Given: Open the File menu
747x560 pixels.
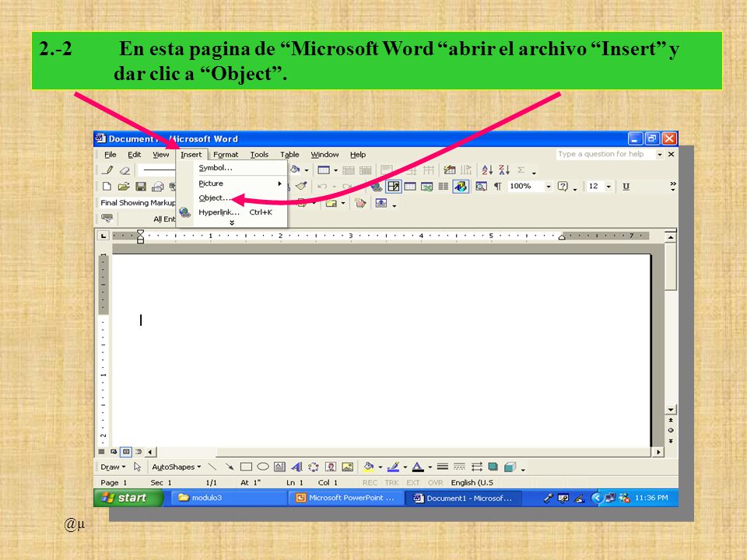Looking at the screenshot, I should 110,155.
